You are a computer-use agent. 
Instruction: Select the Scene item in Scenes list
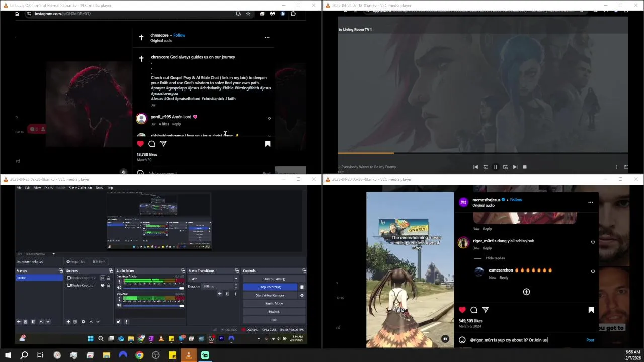[38, 278]
